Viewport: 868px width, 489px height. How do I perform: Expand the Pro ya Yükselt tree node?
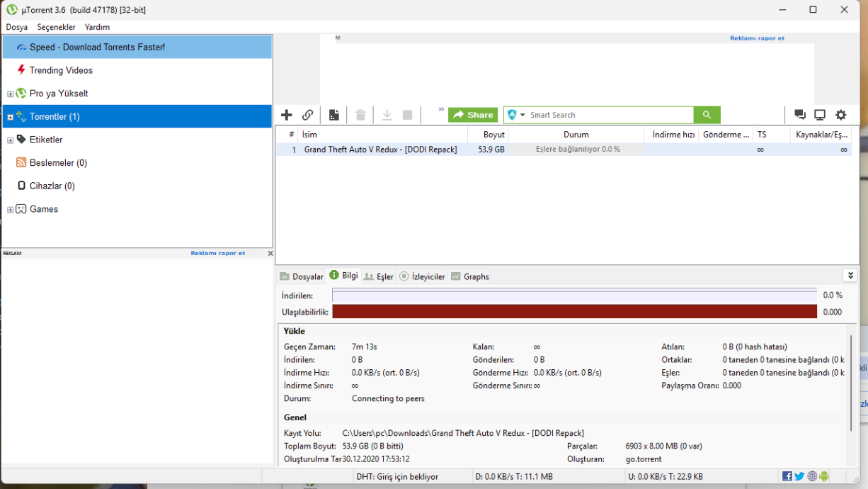tap(10, 94)
